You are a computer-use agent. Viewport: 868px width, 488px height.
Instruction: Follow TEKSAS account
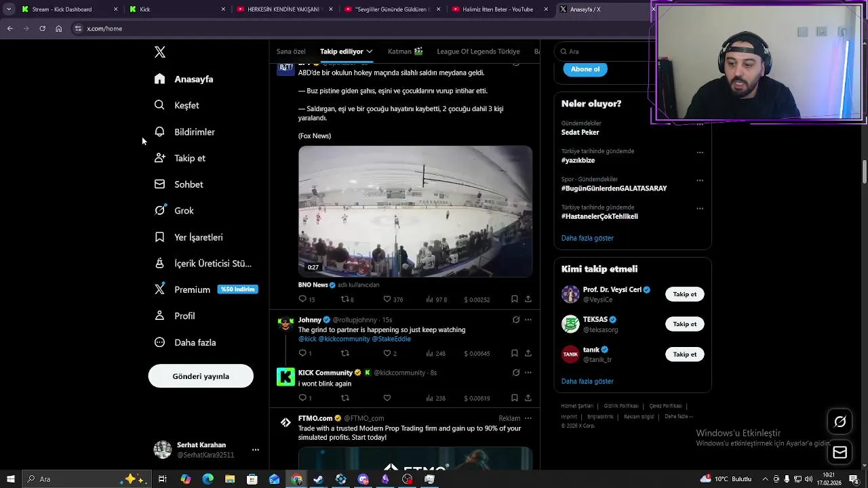pos(685,324)
